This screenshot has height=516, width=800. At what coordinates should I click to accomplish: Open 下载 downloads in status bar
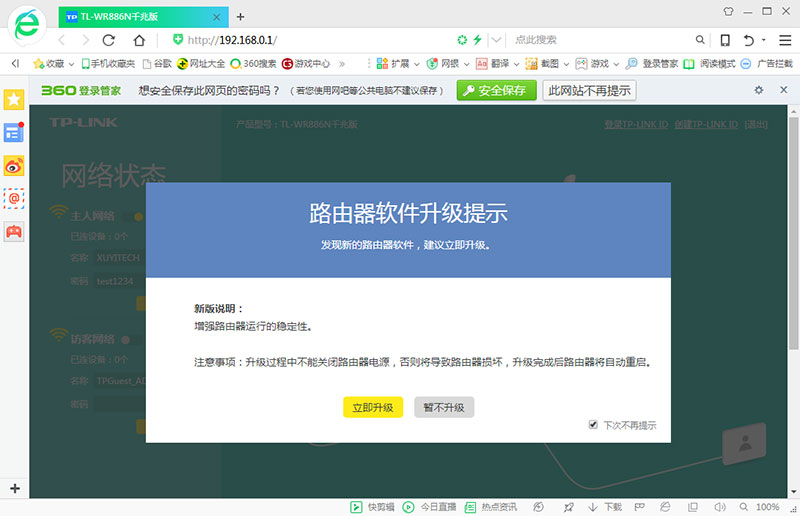(605, 507)
